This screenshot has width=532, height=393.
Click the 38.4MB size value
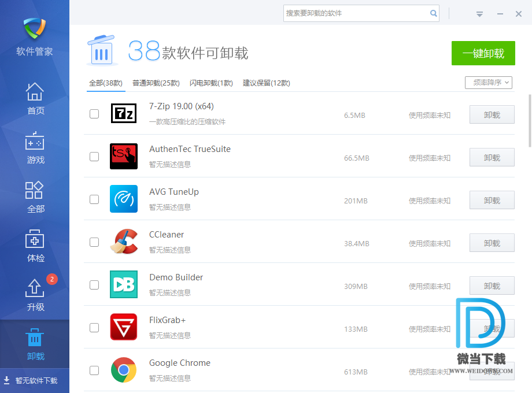point(357,243)
